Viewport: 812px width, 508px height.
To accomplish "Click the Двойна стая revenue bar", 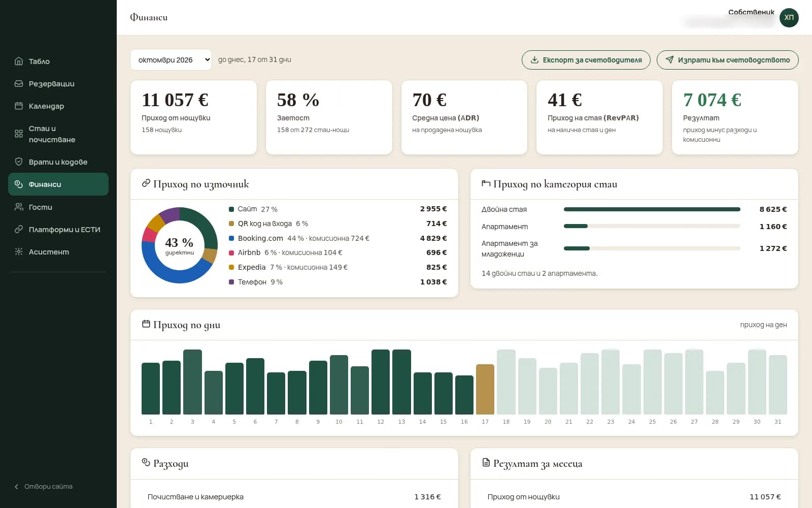I will (x=652, y=209).
